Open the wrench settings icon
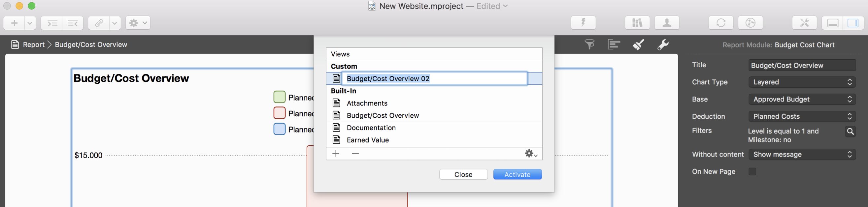868x207 pixels. click(x=663, y=44)
